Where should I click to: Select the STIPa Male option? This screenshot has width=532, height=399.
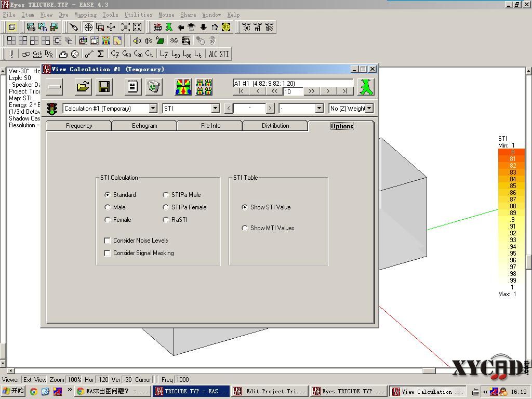182,195
